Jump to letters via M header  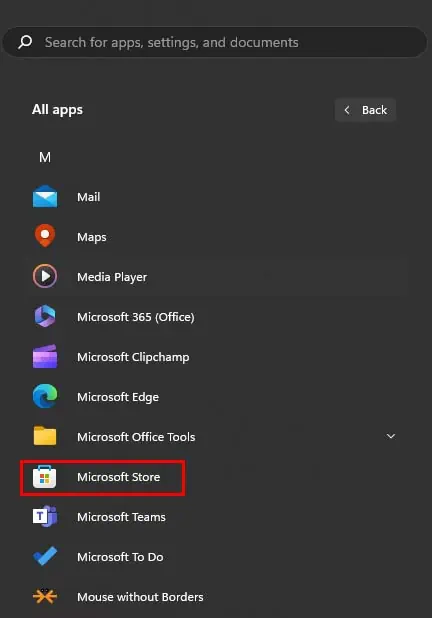[x=45, y=157]
